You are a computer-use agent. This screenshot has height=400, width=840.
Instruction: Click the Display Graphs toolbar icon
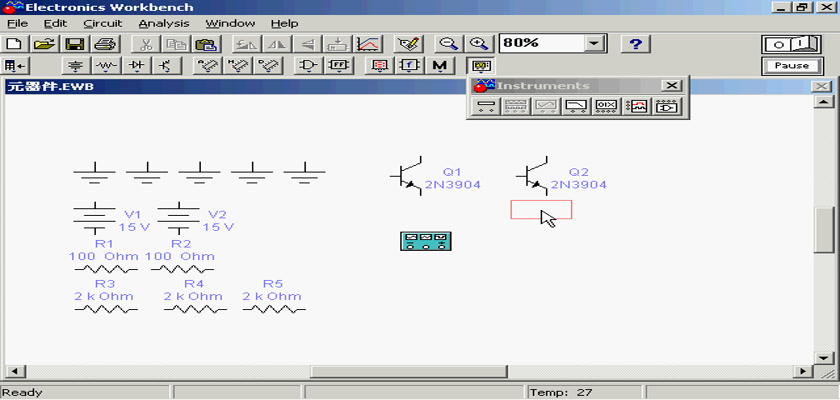(368, 44)
